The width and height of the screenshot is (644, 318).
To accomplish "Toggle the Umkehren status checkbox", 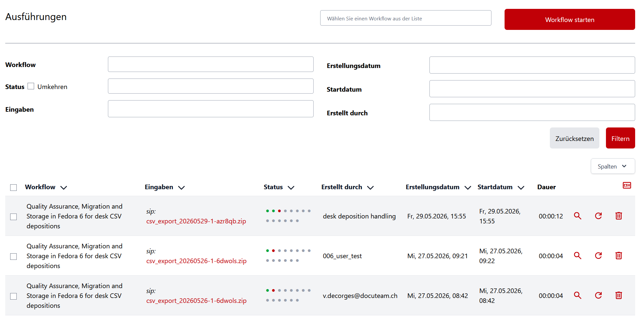I will click(x=31, y=86).
